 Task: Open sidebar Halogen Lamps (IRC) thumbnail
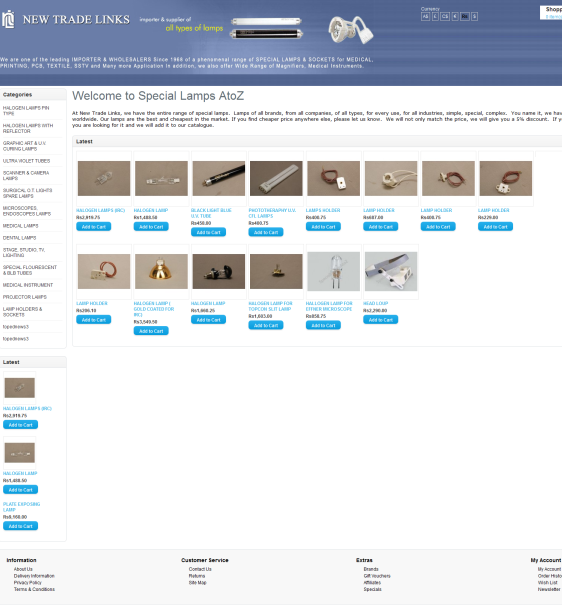(20, 388)
